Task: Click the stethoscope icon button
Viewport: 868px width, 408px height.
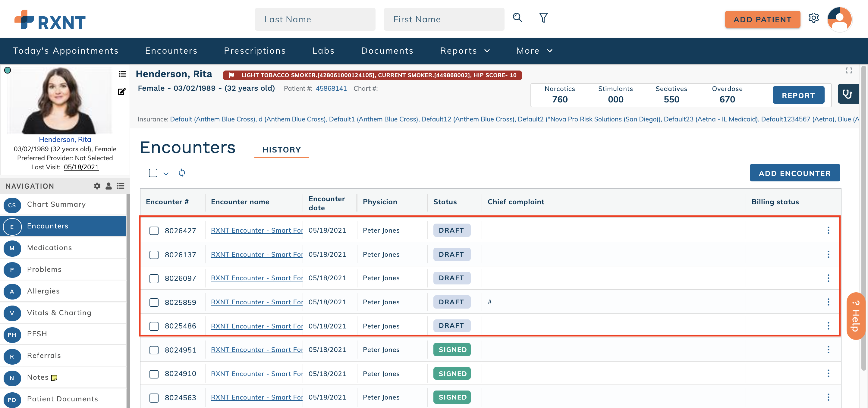Action: pos(848,94)
